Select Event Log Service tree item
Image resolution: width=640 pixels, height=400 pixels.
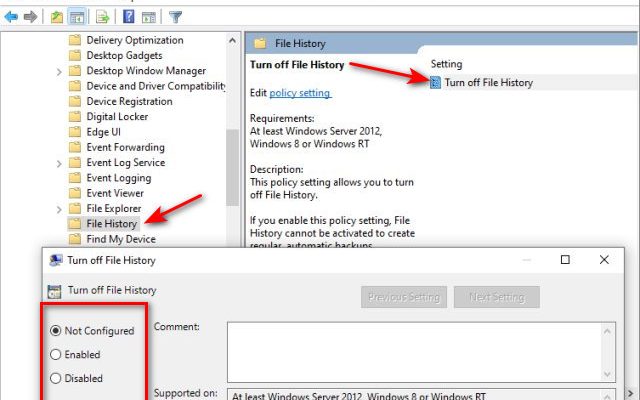126,162
